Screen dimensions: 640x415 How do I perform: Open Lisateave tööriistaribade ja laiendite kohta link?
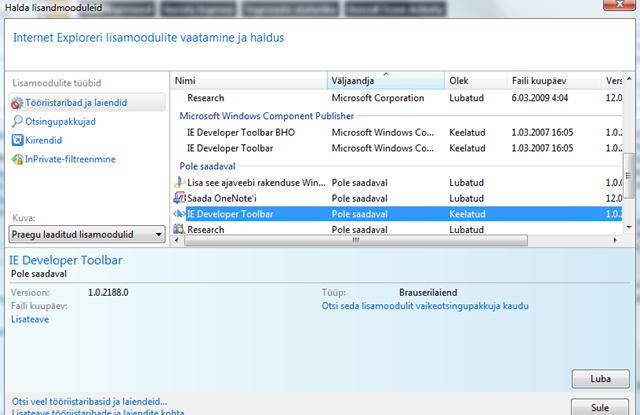point(98,412)
